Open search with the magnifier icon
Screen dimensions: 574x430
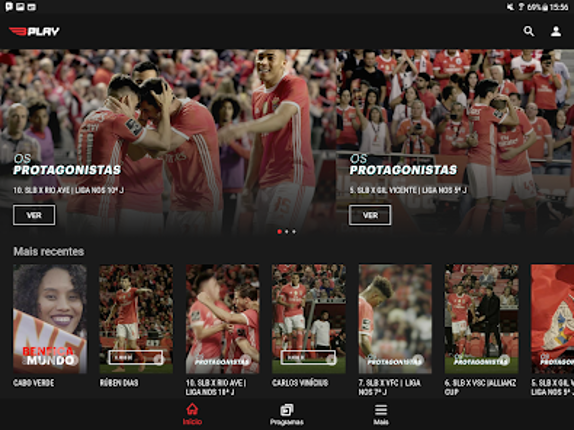[x=529, y=31]
